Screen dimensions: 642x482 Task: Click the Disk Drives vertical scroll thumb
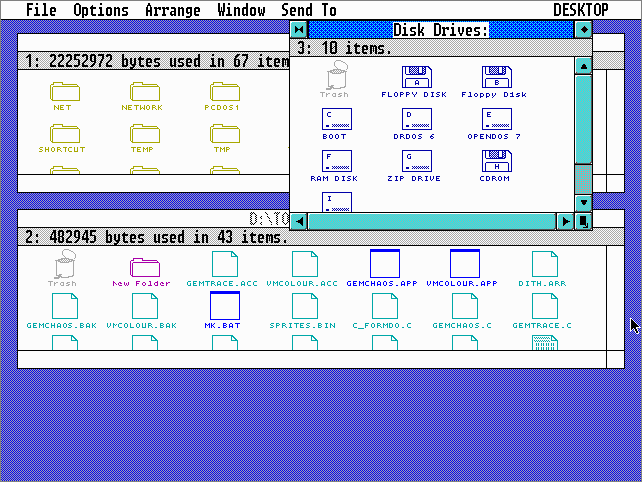pos(583,120)
